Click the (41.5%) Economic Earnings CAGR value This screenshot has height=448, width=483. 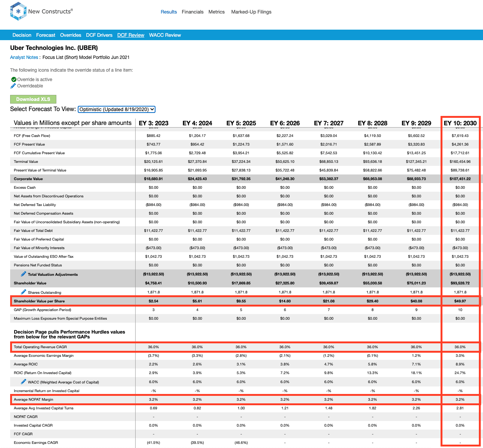tap(154, 443)
